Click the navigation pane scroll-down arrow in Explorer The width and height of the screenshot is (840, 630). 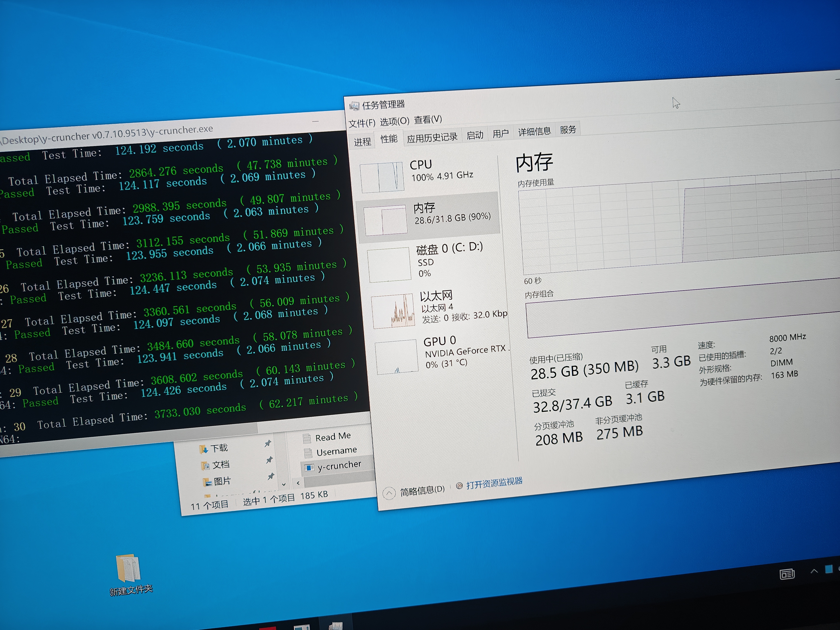[284, 485]
